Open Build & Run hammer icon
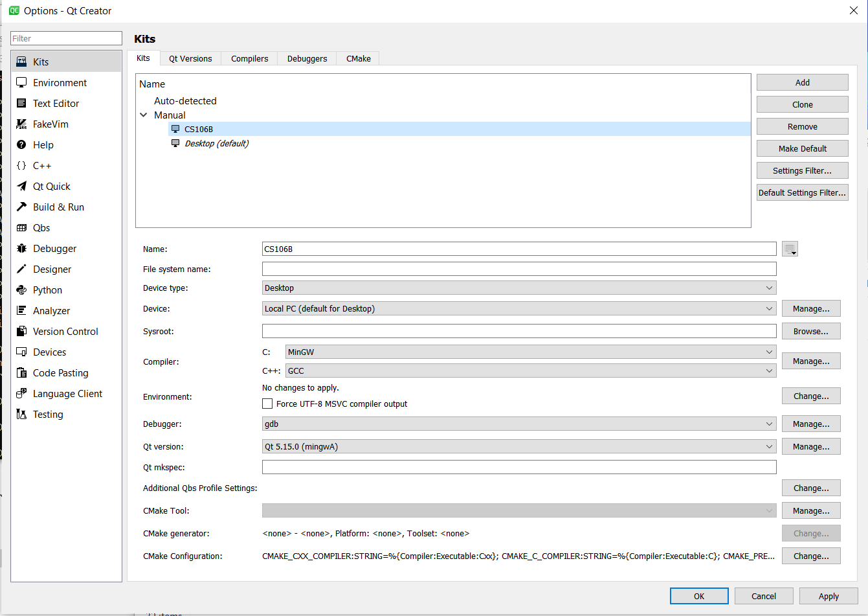 (21, 207)
